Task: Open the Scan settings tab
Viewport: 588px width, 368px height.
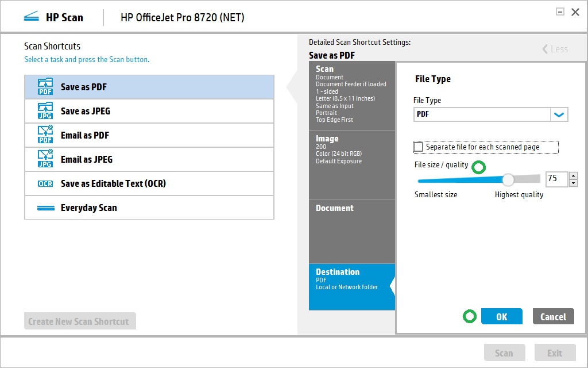Action: 352,95
